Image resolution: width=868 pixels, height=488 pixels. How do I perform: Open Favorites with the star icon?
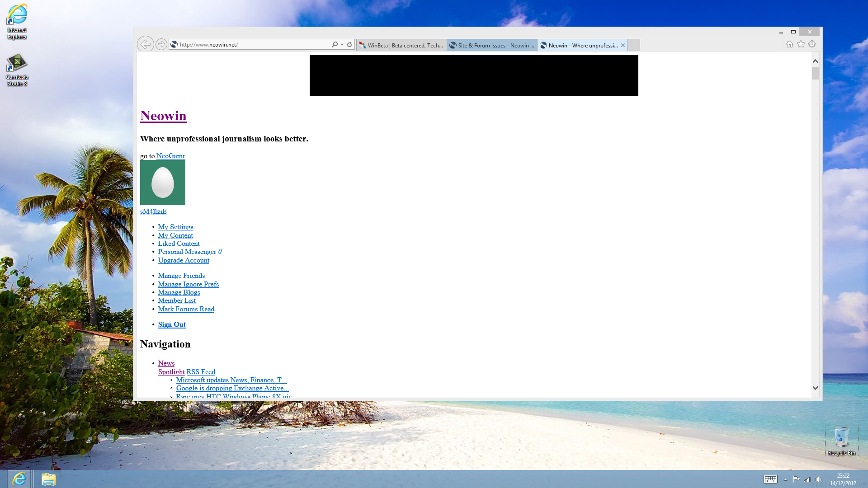click(x=801, y=44)
